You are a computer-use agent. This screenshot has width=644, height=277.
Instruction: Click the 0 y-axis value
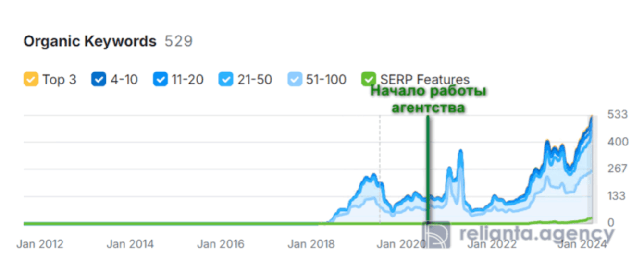pyautogui.click(x=611, y=223)
